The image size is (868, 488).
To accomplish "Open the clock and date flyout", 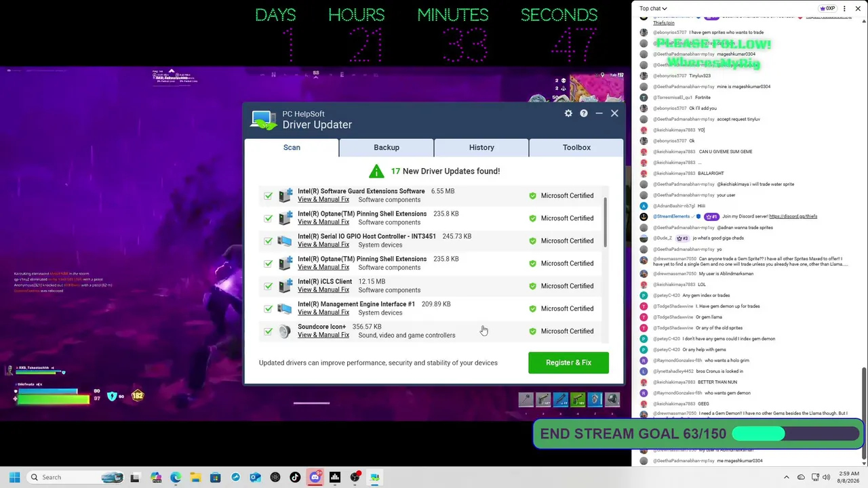I will tap(849, 477).
